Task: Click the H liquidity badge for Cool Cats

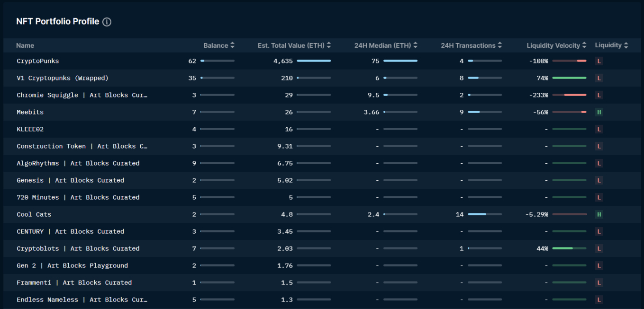Action: [599, 214]
